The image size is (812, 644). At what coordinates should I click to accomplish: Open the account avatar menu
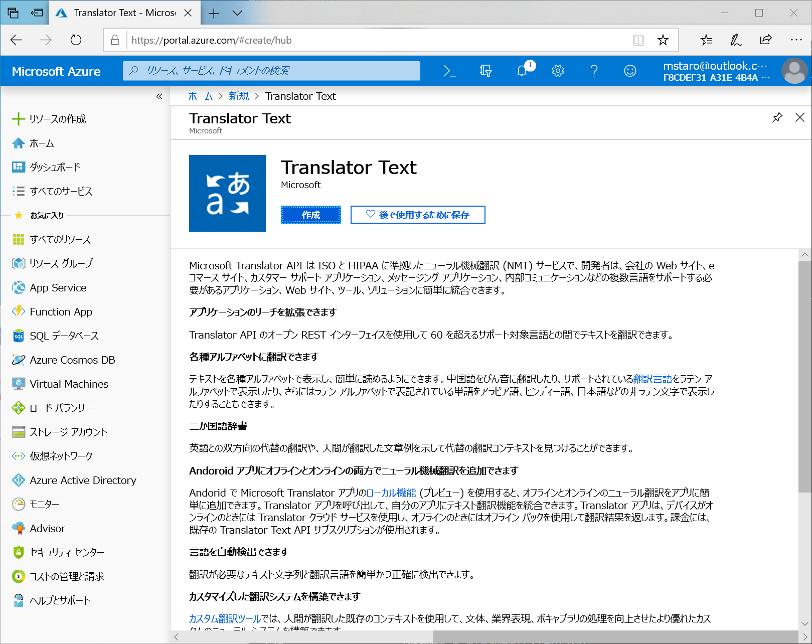click(794, 71)
